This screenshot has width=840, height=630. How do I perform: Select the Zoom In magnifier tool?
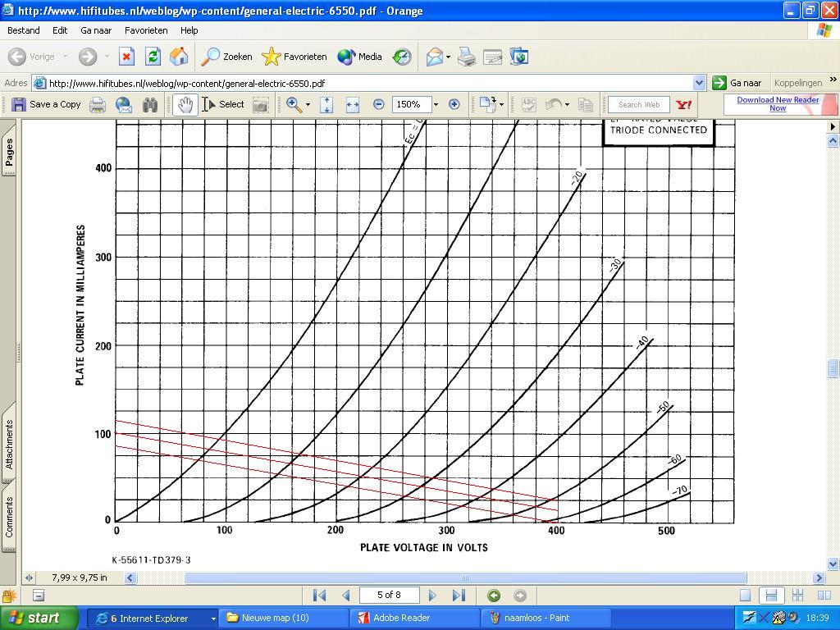(x=294, y=104)
